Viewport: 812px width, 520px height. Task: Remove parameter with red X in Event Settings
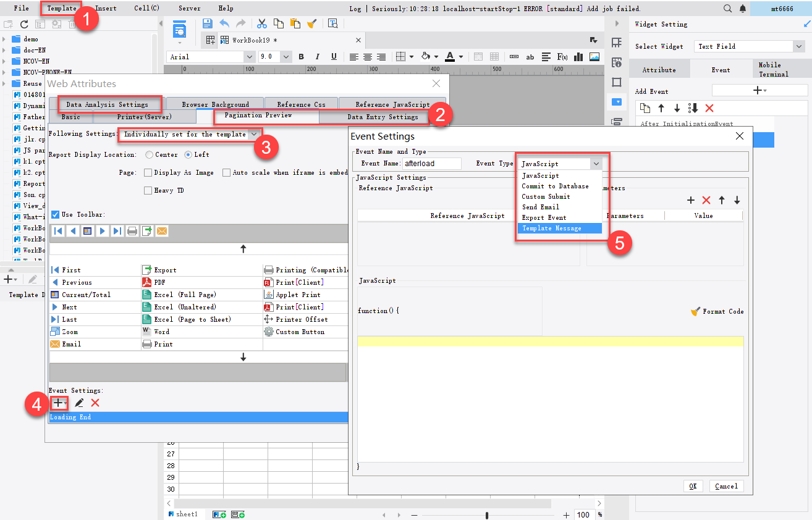[x=706, y=200]
